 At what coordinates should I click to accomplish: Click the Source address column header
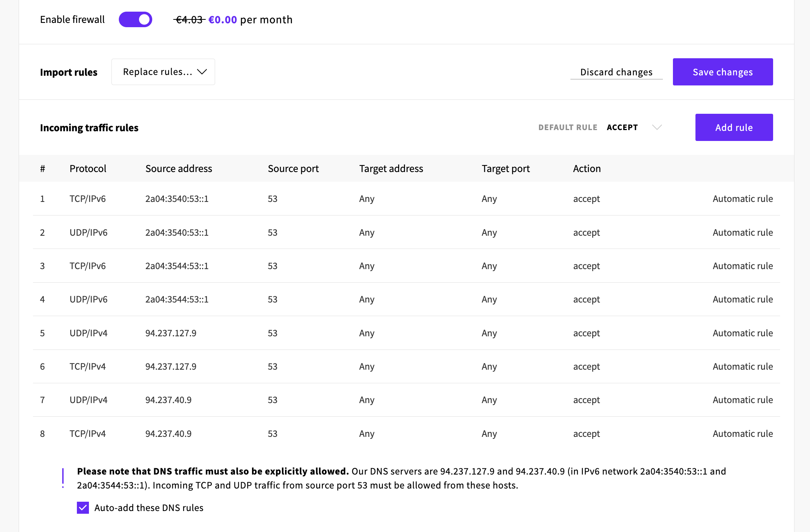[179, 169]
